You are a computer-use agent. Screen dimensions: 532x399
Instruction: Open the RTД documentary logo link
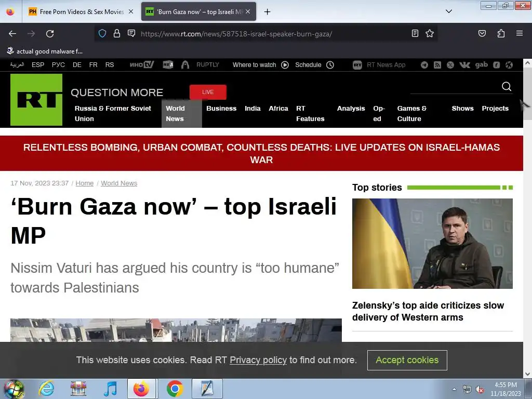point(168,65)
